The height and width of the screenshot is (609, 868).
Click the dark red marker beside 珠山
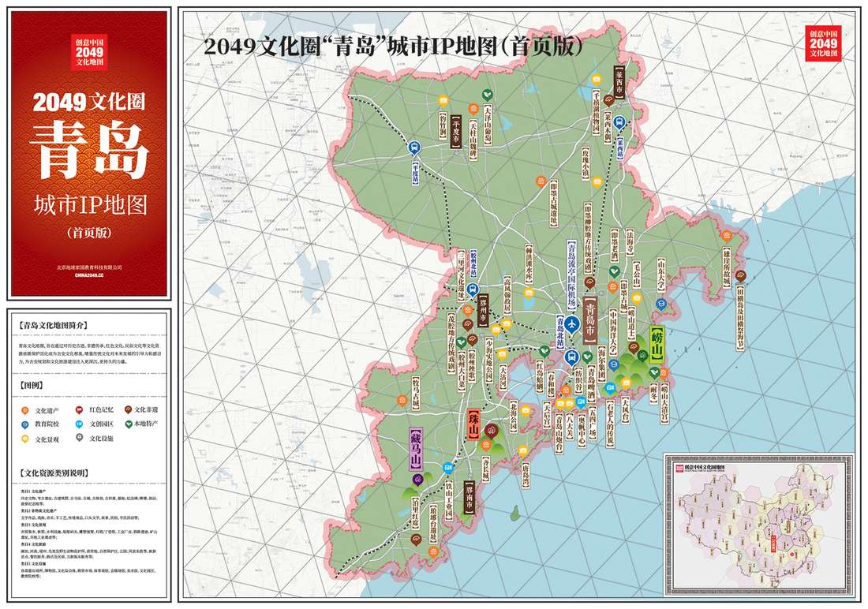point(491,431)
